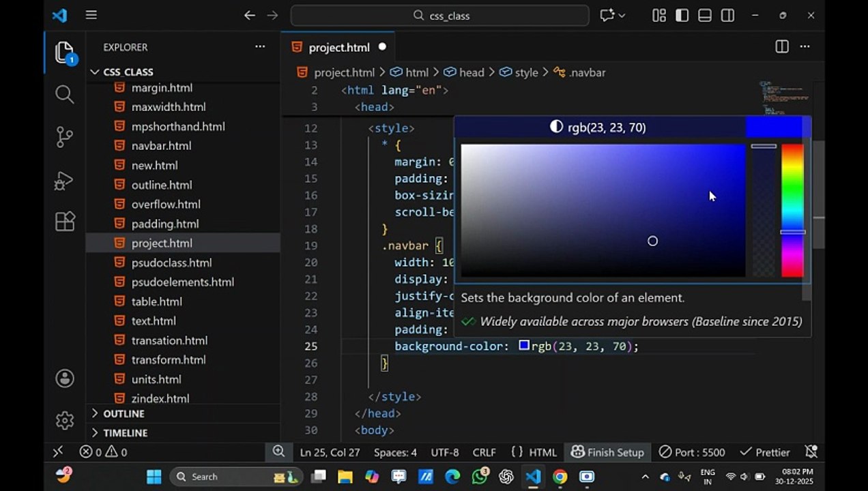
Task: Collapse the CSS_CLASS folder section
Action: (x=128, y=72)
